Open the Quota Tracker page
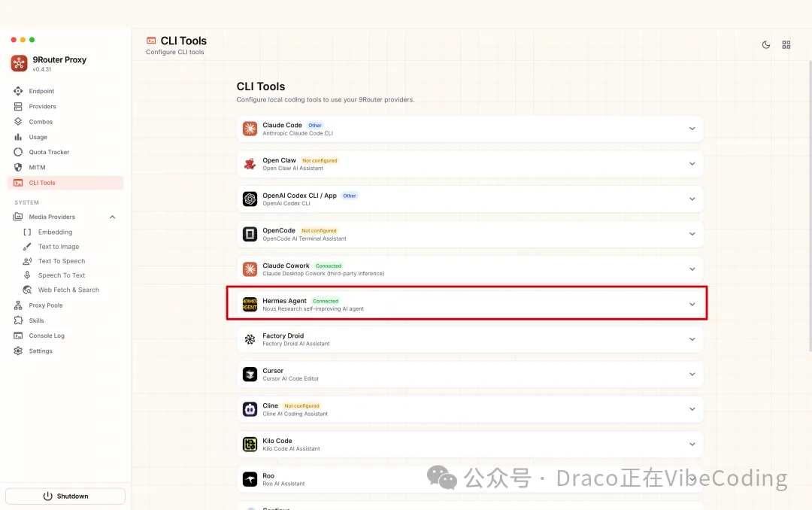The width and height of the screenshot is (812, 510). tap(65, 152)
